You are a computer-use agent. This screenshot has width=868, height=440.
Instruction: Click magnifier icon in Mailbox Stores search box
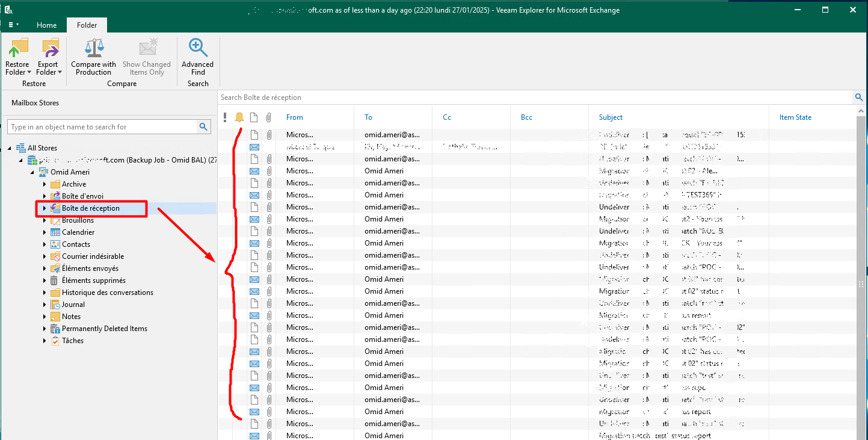[204, 127]
